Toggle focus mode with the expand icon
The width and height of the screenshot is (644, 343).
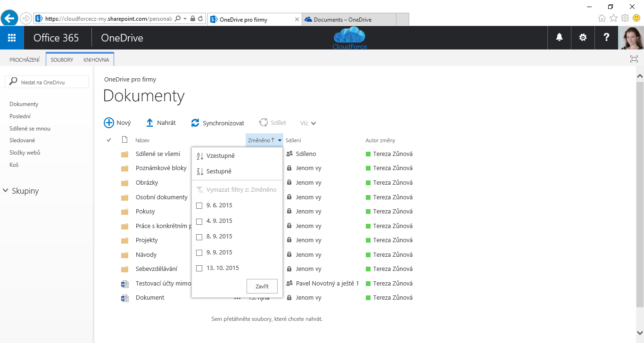(634, 59)
